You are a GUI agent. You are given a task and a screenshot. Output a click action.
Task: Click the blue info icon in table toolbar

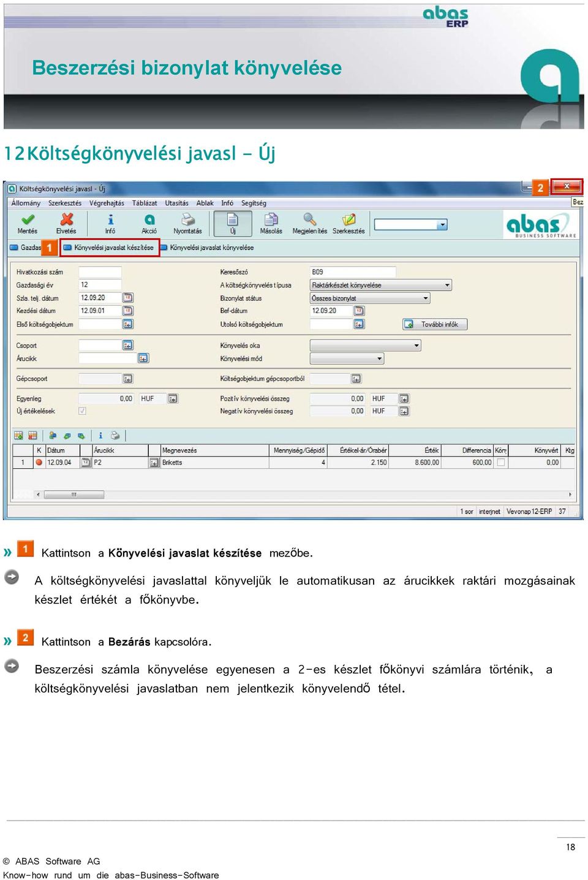[100, 435]
